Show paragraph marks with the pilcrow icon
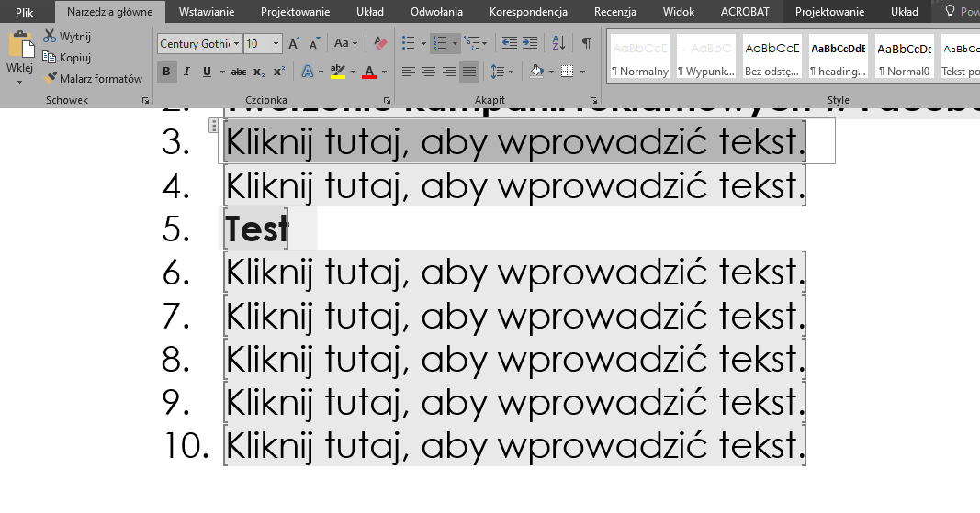Image resolution: width=980 pixels, height=513 pixels. pyautogui.click(x=586, y=43)
